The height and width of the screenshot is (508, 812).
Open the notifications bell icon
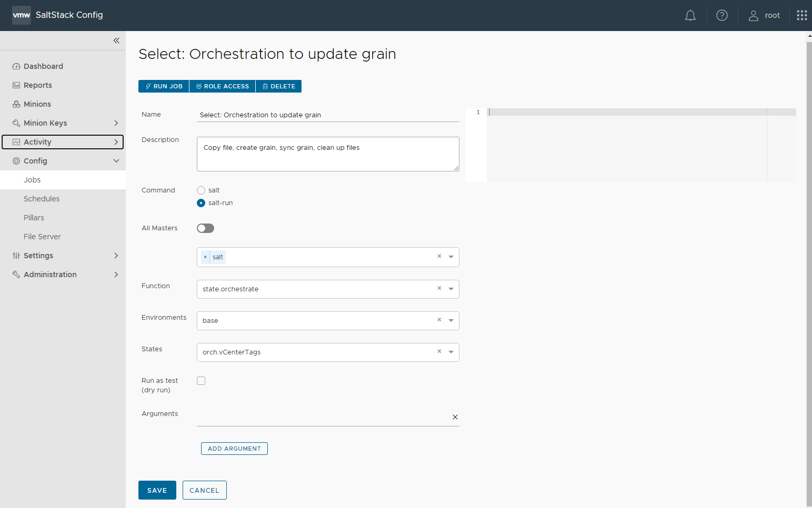pos(690,16)
